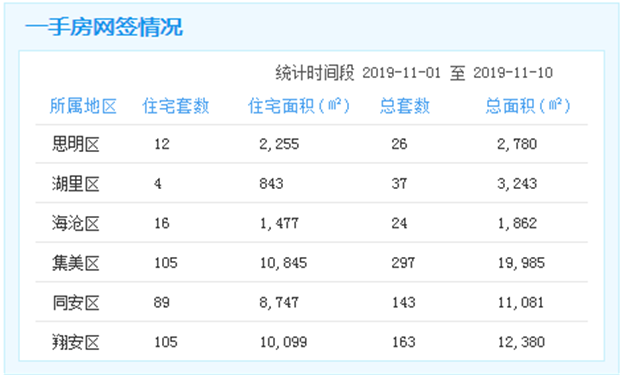This screenshot has width=625, height=375.
Task: Click 海沧区 residential units value 16
Action: point(162,223)
